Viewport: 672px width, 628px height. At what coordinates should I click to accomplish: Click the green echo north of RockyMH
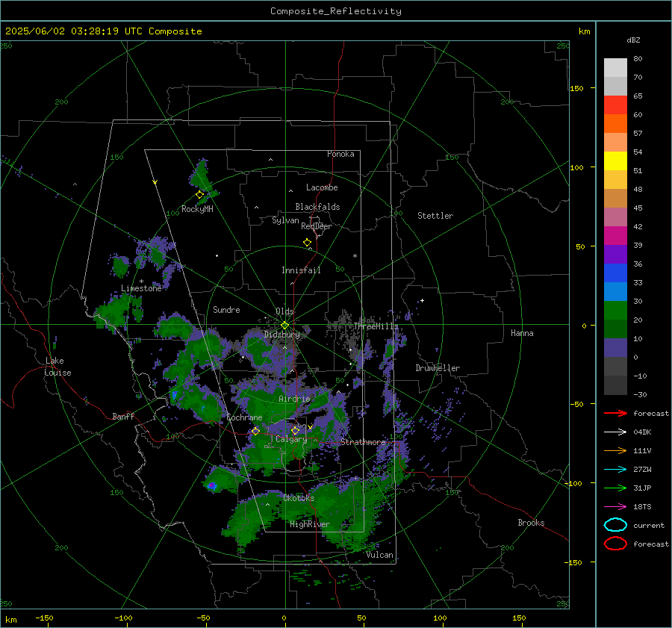point(202,173)
